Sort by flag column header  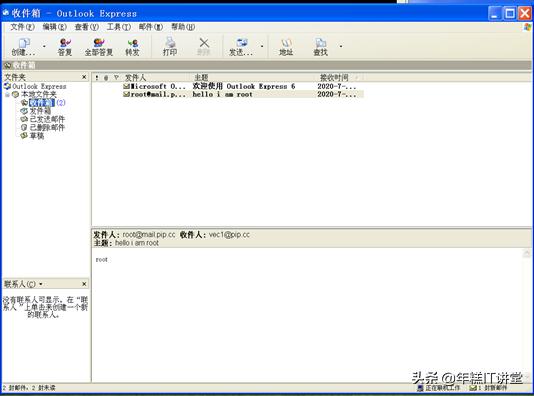point(116,78)
